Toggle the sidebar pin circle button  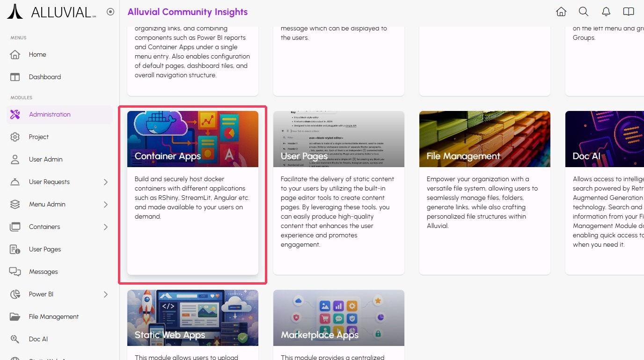110,12
